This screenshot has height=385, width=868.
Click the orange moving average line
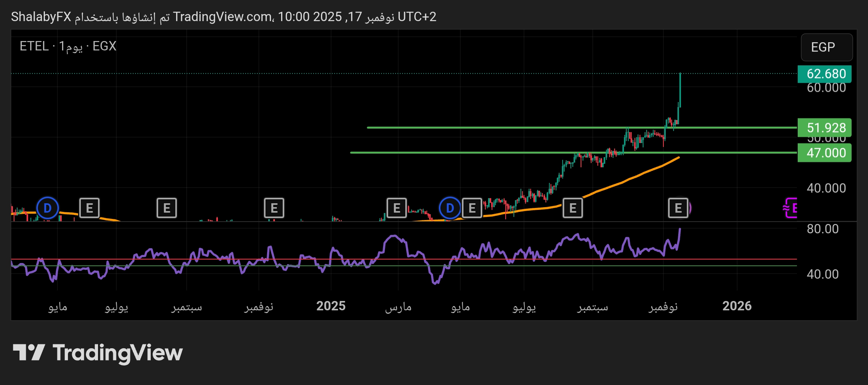(x=625, y=181)
